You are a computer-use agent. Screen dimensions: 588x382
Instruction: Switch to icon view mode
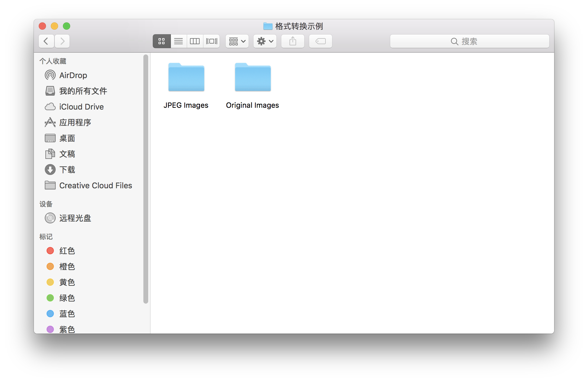click(x=162, y=41)
